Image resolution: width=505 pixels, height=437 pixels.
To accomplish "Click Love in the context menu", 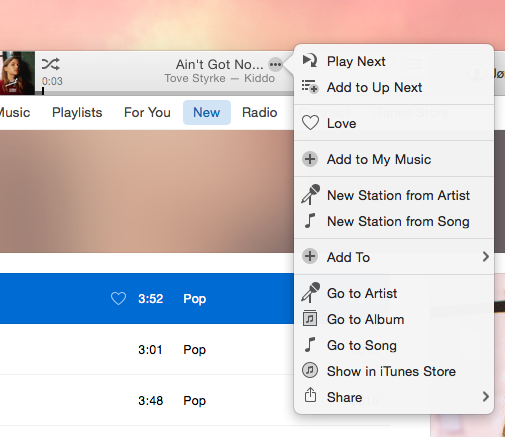I will click(393, 123).
